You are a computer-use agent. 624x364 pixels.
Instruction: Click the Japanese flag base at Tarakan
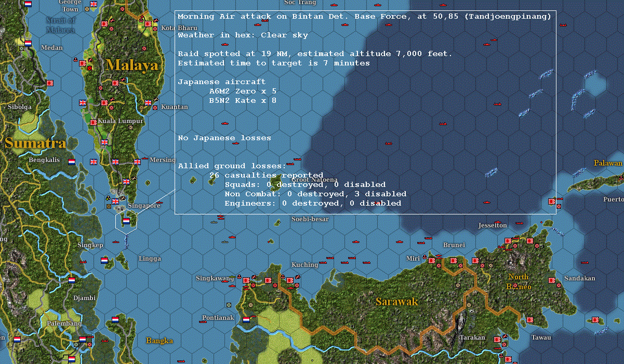497,340
